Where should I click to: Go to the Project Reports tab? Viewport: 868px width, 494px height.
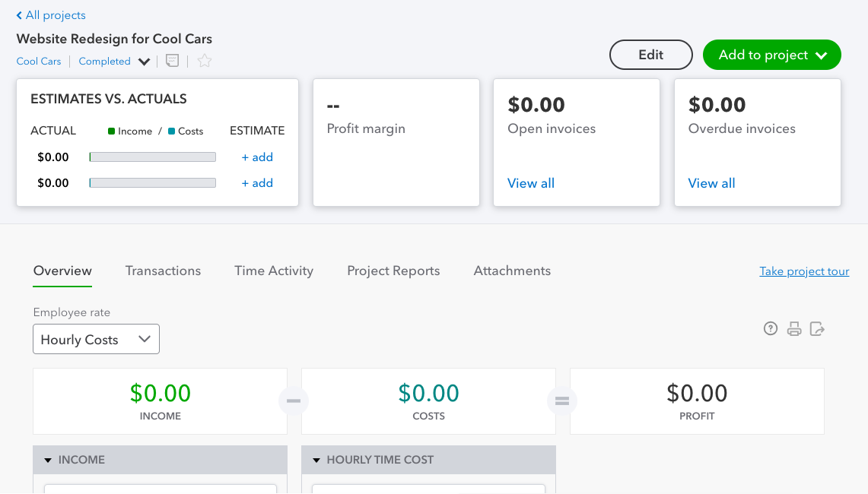click(393, 271)
